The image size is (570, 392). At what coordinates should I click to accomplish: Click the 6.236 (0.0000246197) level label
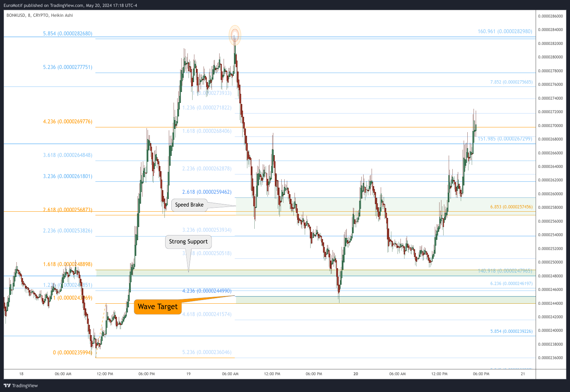click(512, 284)
